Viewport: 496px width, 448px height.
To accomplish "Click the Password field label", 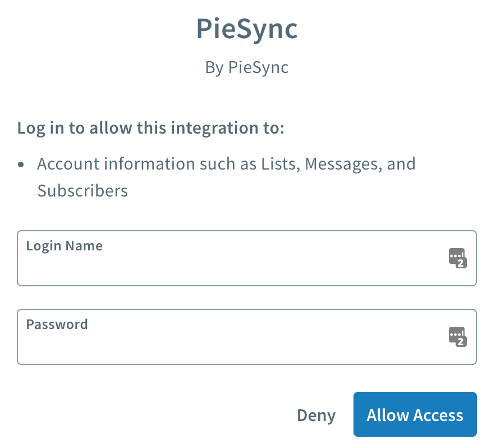I will click(x=57, y=324).
